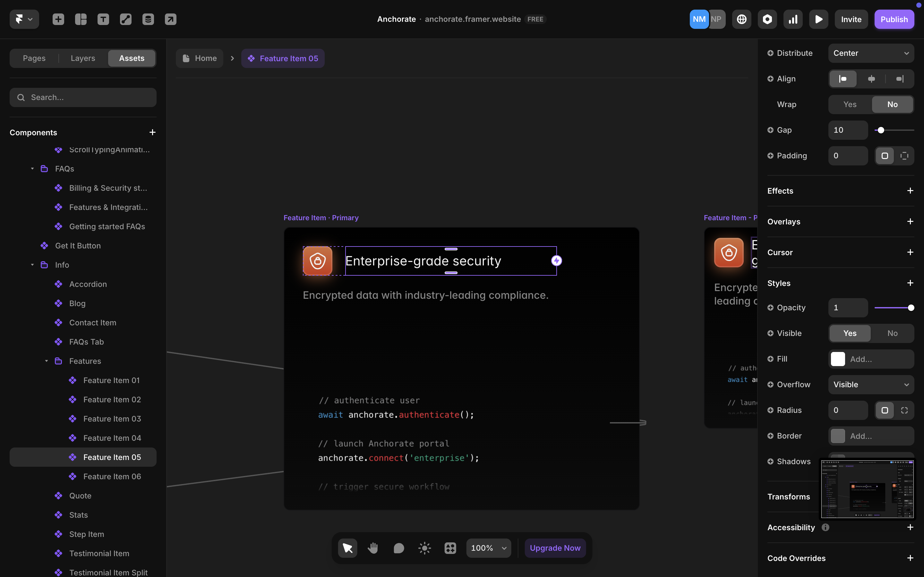This screenshot has width=924, height=577.
Task: Open the globe site settings icon
Action: pyautogui.click(x=741, y=19)
